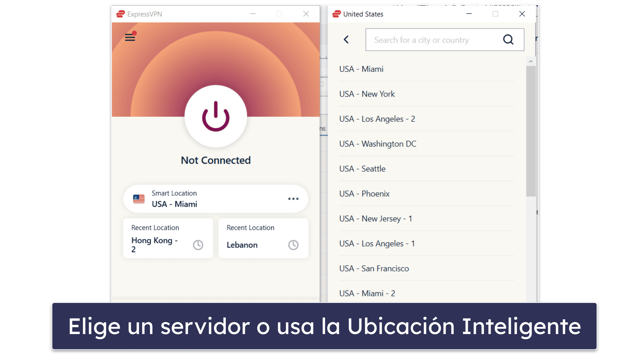Click the magnifying glass search icon
The image size is (644, 354).
(x=508, y=39)
